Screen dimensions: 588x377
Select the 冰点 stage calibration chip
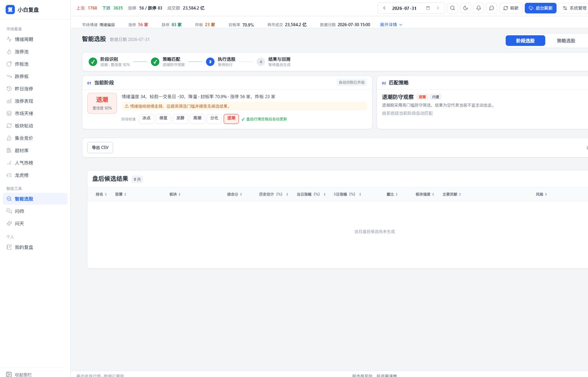coord(146,119)
